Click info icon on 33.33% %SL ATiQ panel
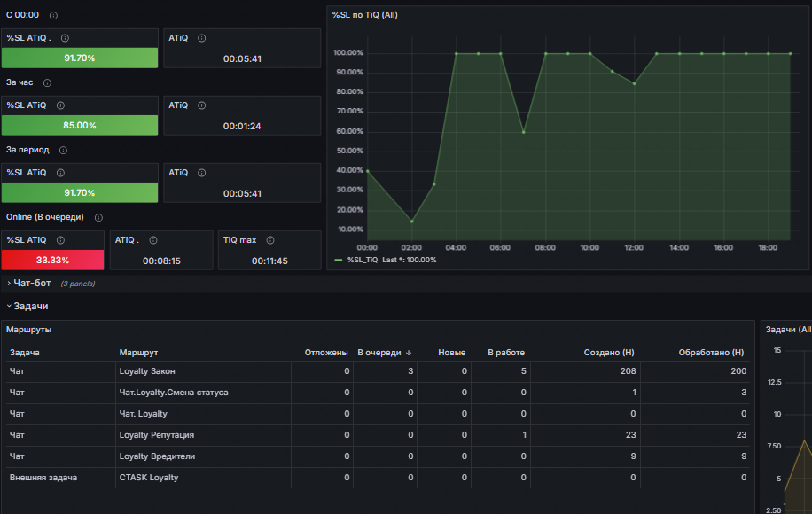 (60, 240)
